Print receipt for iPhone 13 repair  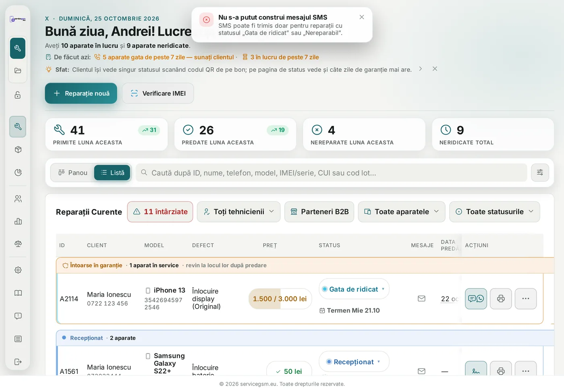(x=501, y=299)
